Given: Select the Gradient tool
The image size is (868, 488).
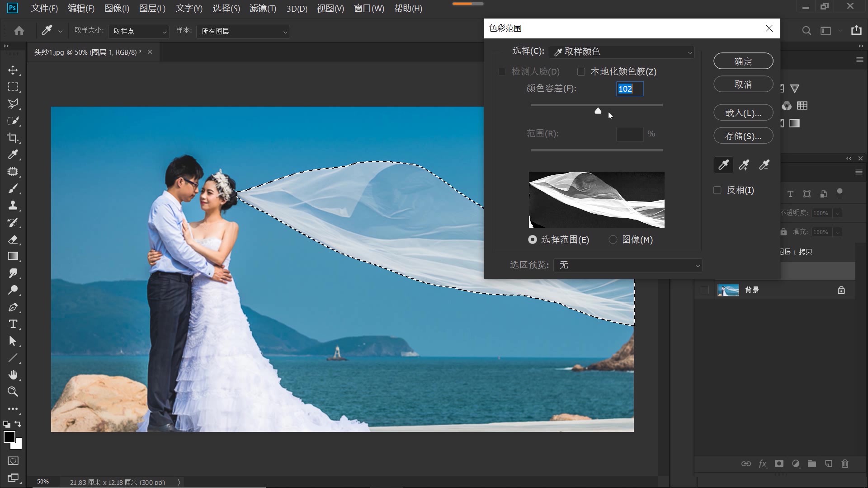Looking at the screenshot, I should click(13, 256).
